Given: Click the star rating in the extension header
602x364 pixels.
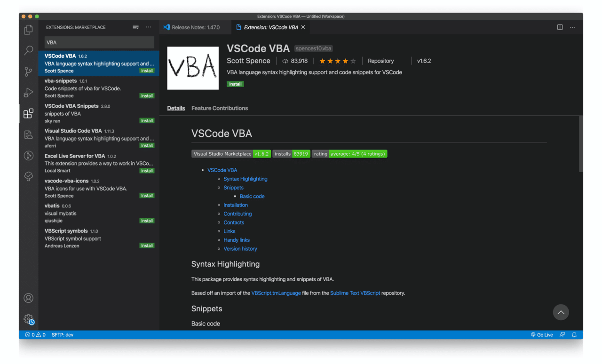Looking at the screenshot, I should coord(338,61).
